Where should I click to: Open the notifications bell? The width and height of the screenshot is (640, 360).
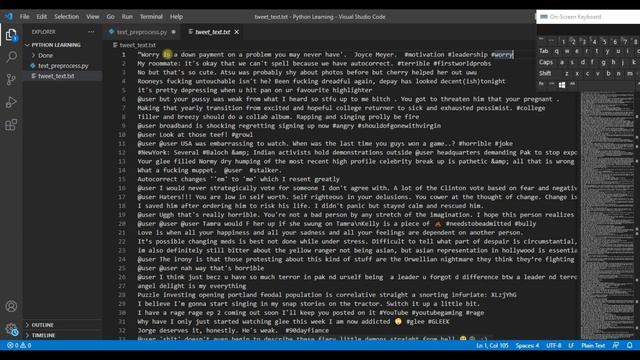629,345
